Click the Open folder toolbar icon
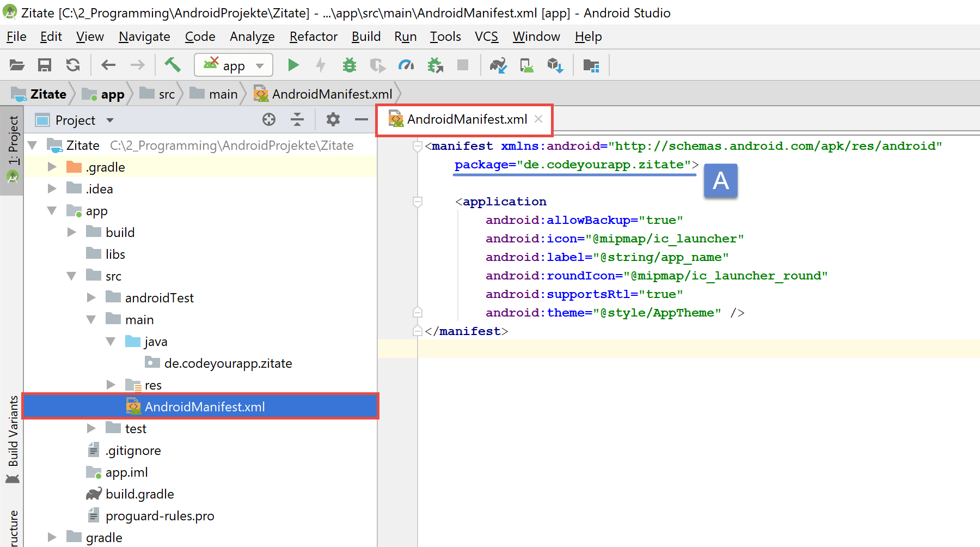The height and width of the screenshot is (547, 980). point(17,65)
